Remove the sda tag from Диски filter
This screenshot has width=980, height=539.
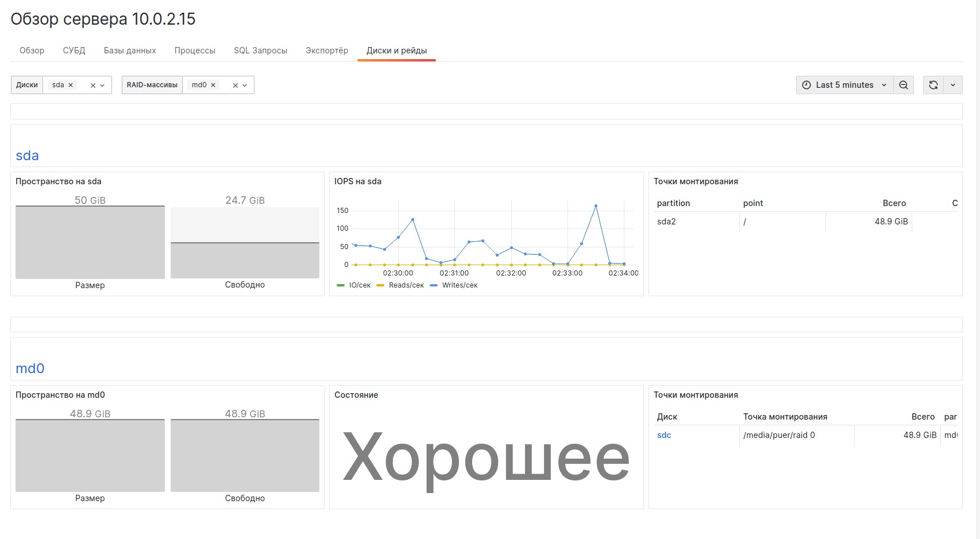click(71, 85)
